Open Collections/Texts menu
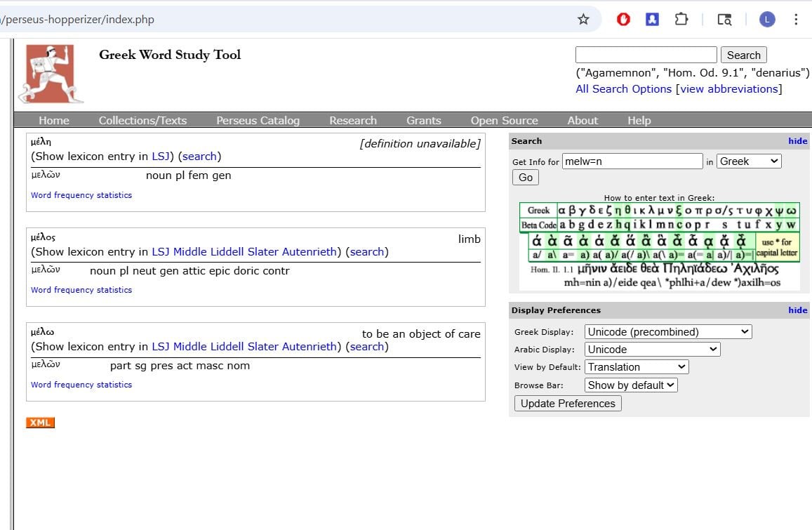The image size is (812, 530). point(142,120)
